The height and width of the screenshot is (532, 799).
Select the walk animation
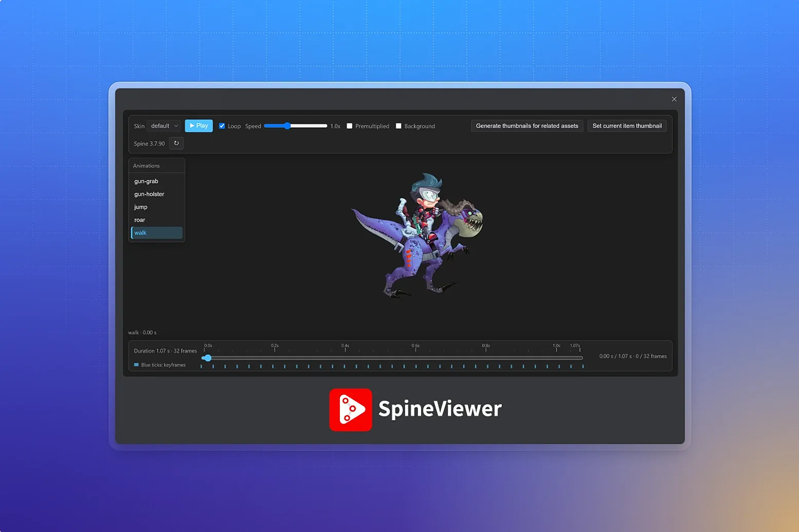157,233
